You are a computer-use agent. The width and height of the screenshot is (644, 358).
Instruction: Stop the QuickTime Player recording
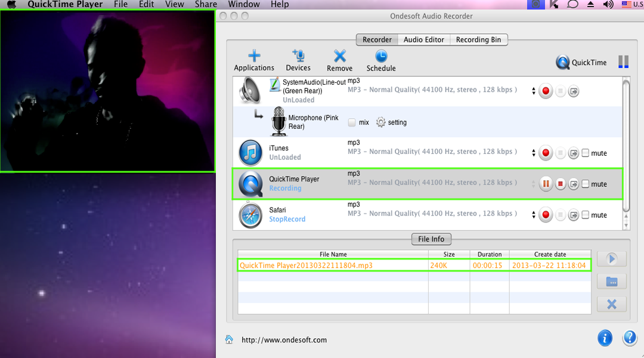(x=560, y=184)
